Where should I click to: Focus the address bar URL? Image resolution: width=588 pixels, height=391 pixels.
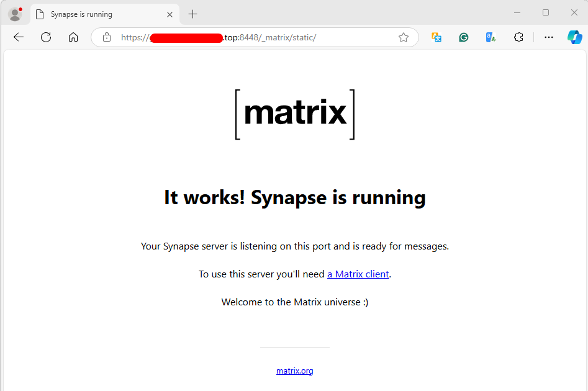coord(255,37)
